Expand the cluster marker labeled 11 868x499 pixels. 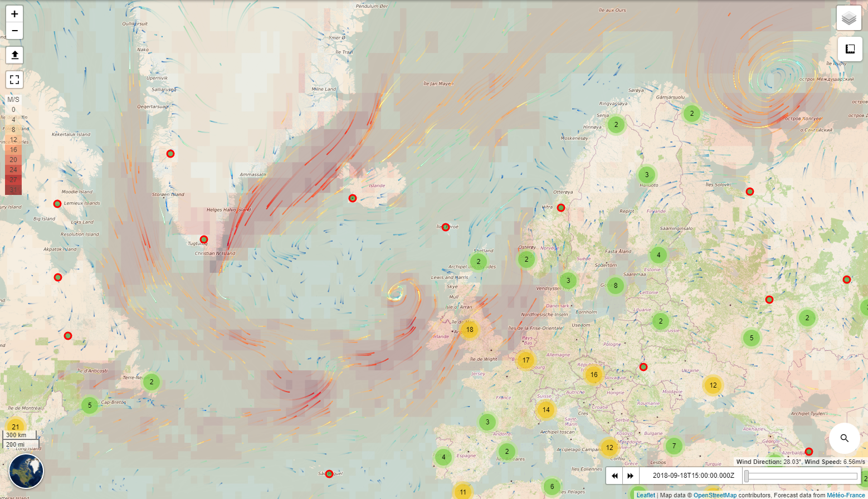(x=463, y=492)
